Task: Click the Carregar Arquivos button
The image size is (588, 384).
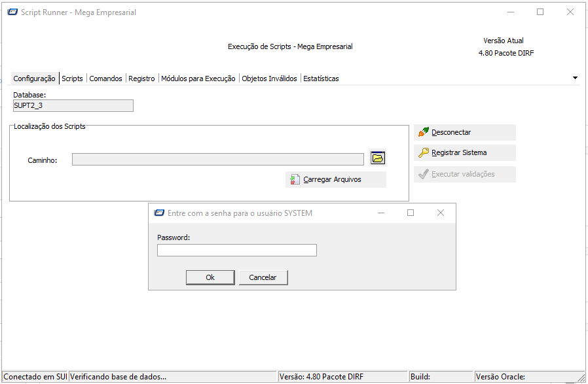Action: [x=336, y=179]
